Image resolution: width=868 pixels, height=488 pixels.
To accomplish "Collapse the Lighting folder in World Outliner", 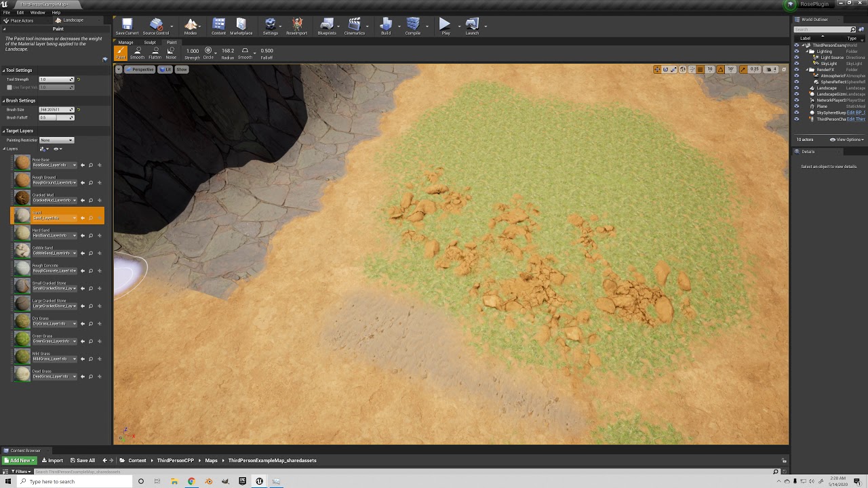I will tap(807, 52).
